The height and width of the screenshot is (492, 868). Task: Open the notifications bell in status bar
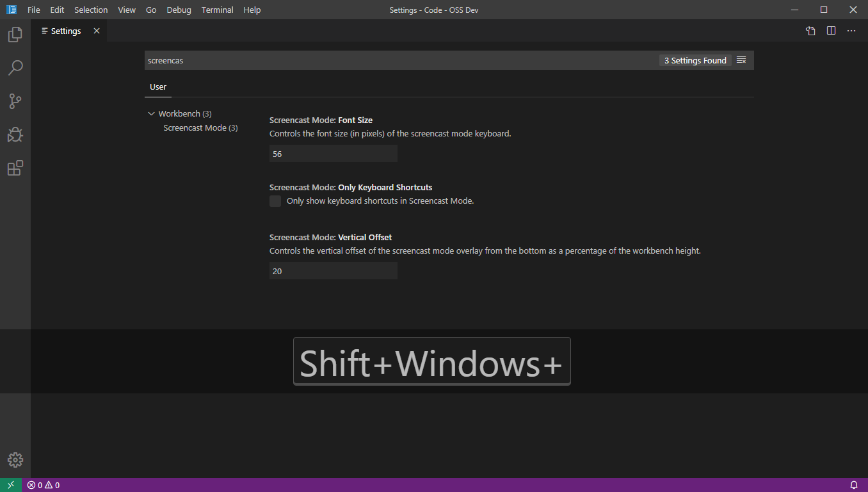854,485
